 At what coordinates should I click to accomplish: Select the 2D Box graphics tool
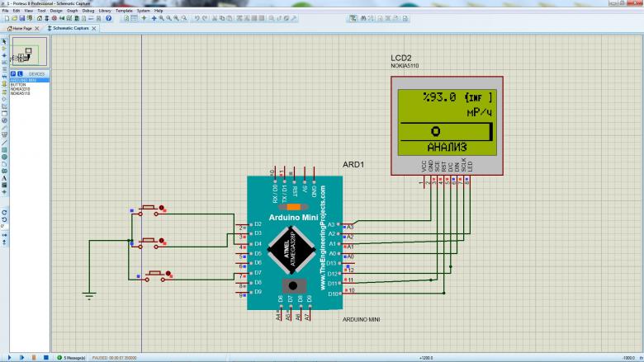[x=4, y=150]
